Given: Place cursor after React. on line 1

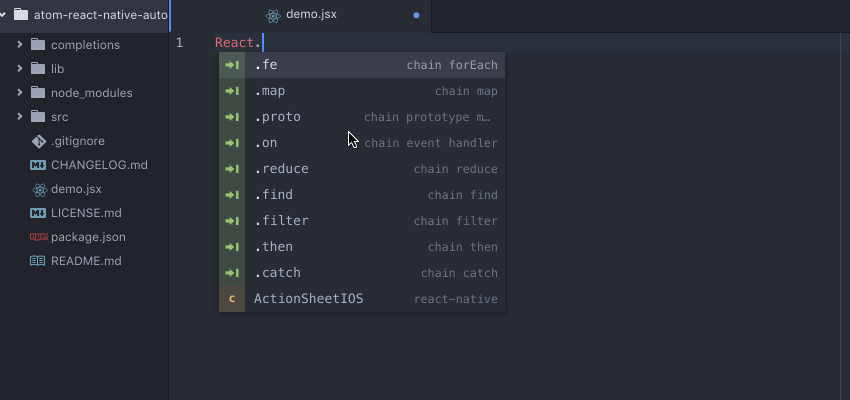Looking at the screenshot, I should pos(263,43).
